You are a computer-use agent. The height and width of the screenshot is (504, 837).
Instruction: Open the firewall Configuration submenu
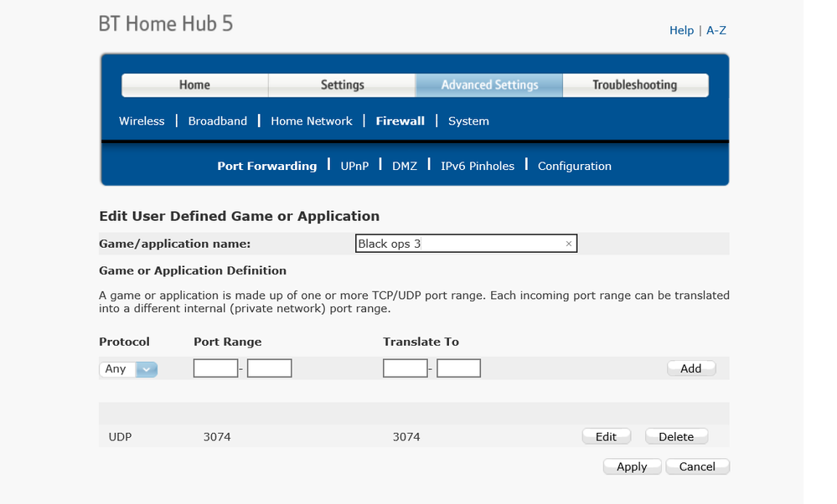tap(575, 166)
